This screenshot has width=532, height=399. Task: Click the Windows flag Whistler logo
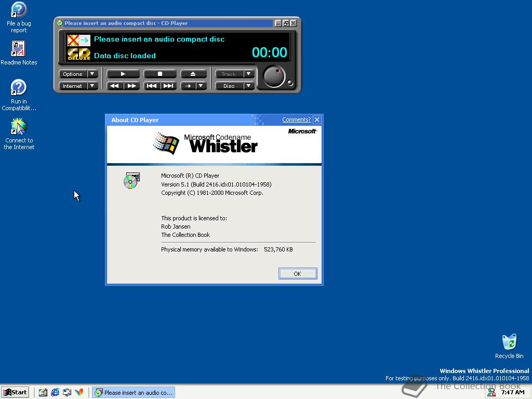(x=166, y=143)
